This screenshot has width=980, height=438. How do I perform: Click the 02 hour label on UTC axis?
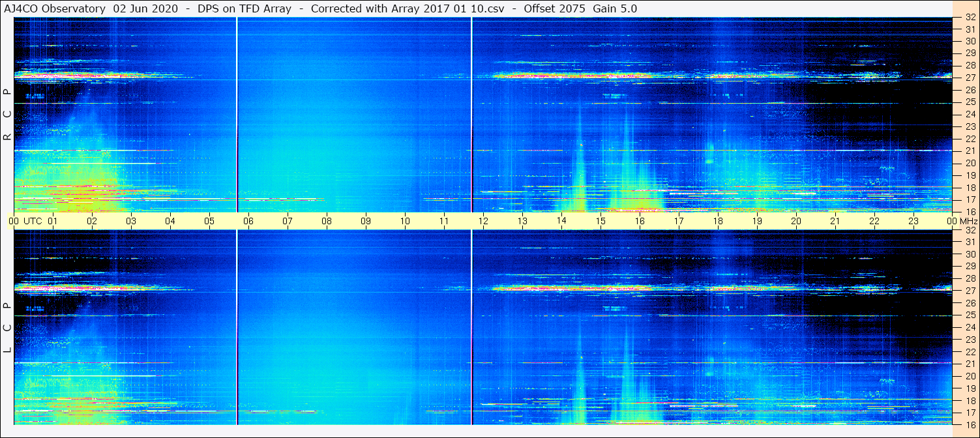point(92,221)
